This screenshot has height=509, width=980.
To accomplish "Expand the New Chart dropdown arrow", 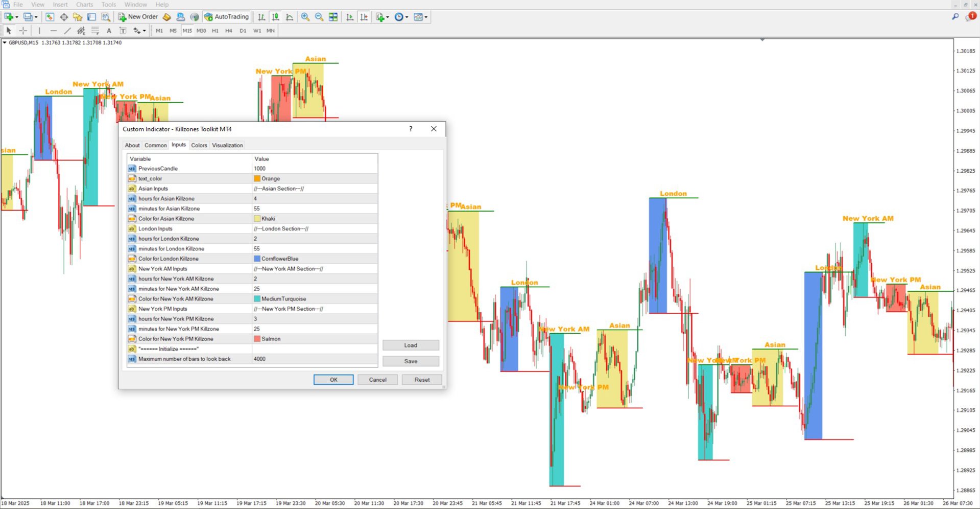I will tap(17, 17).
